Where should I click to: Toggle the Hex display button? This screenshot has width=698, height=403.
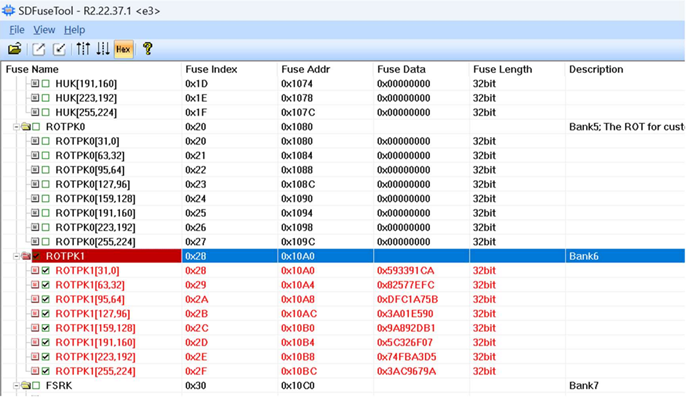[123, 48]
